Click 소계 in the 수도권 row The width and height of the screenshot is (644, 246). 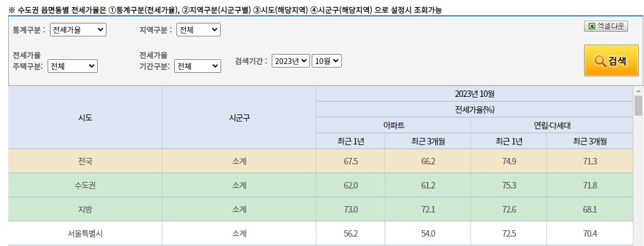tap(239, 186)
